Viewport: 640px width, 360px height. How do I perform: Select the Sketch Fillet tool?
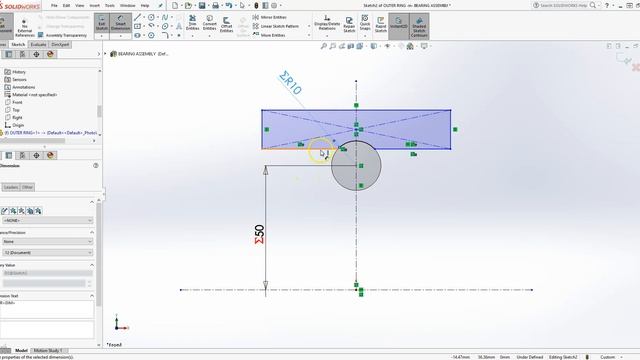(165, 35)
